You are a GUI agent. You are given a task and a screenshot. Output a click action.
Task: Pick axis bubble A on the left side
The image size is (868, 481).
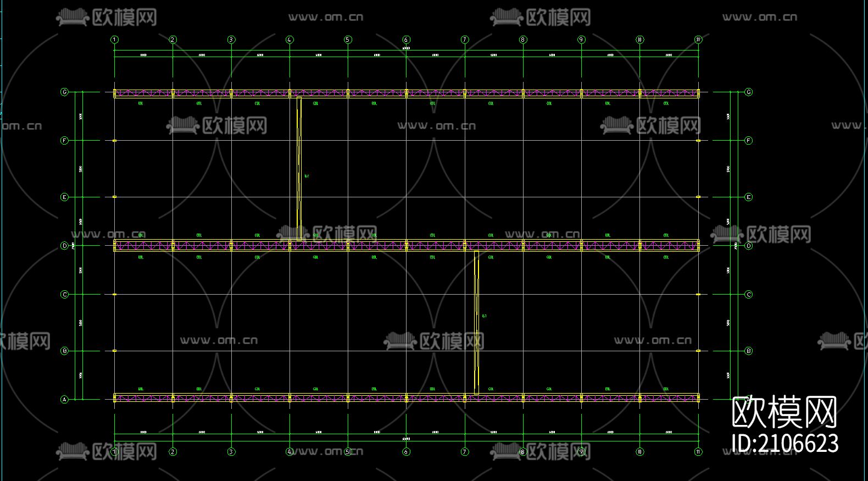click(64, 400)
